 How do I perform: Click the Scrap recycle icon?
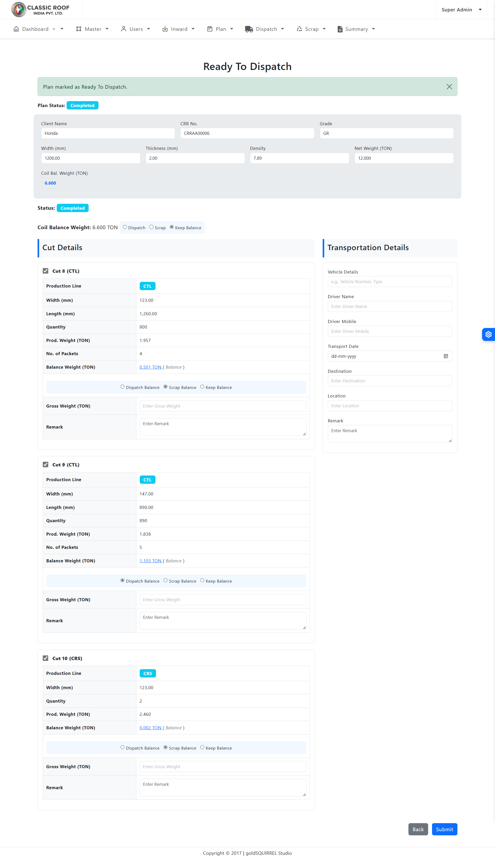299,29
